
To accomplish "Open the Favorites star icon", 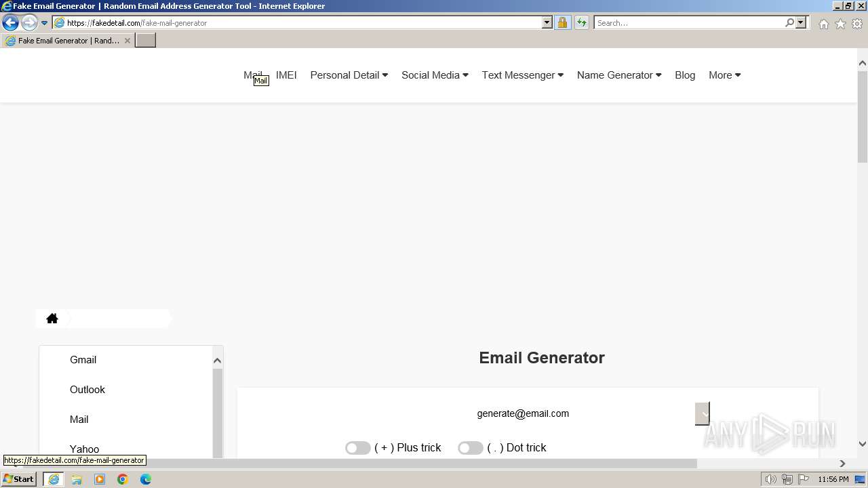I will click(x=840, y=24).
